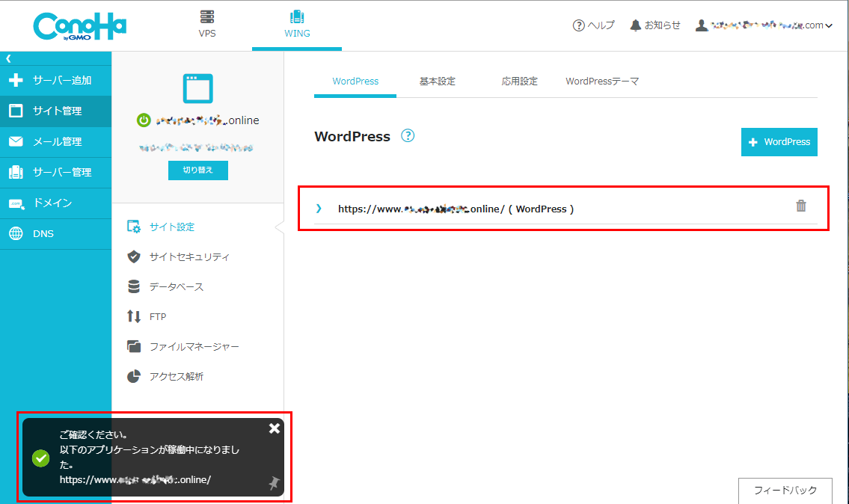Click the shield icon for サイトセキュリティ

[x=134, y=256]
